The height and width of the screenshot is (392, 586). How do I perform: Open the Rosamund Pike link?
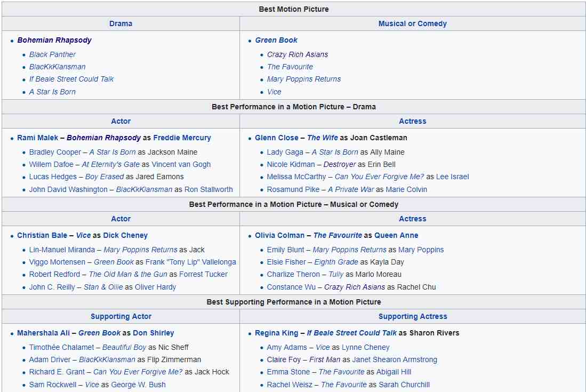(x=293, y=189)
